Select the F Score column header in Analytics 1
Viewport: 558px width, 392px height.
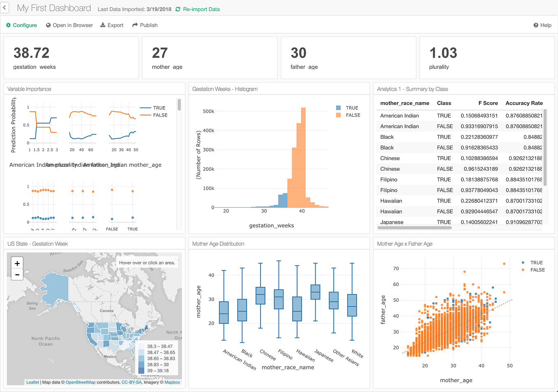tap(488, 103)
